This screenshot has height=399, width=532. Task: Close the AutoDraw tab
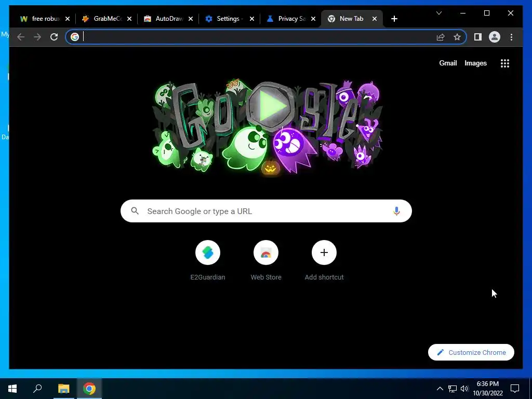point(191,19)
